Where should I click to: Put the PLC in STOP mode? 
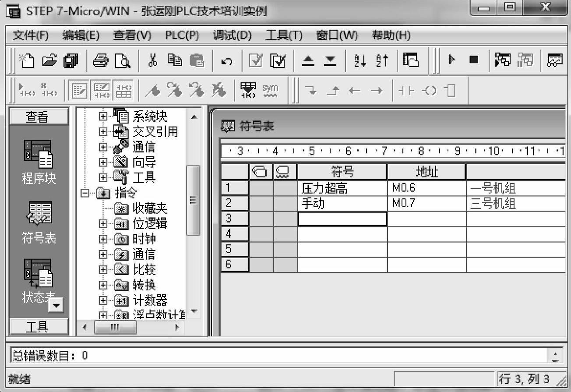(474, 59)
